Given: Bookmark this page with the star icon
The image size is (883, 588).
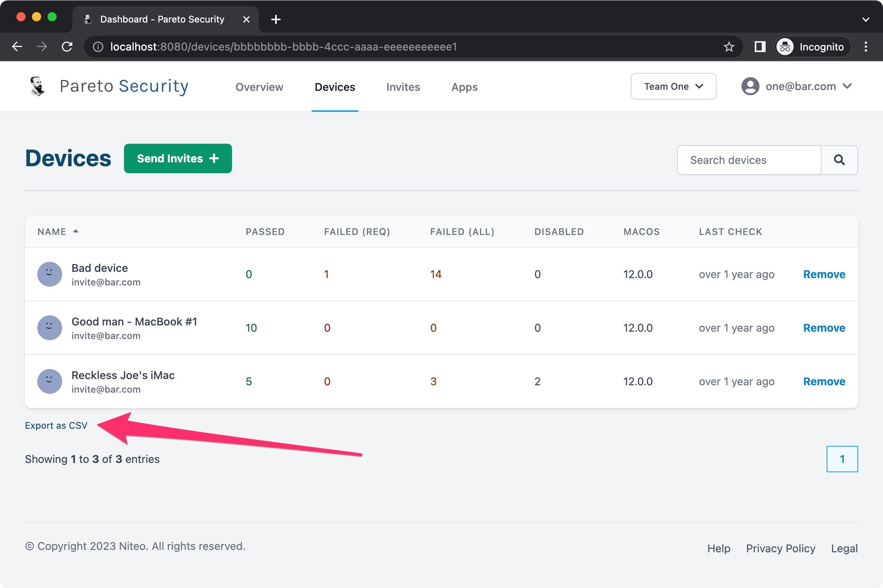Looking at the screenshot, I should click(x=729, y=47).
